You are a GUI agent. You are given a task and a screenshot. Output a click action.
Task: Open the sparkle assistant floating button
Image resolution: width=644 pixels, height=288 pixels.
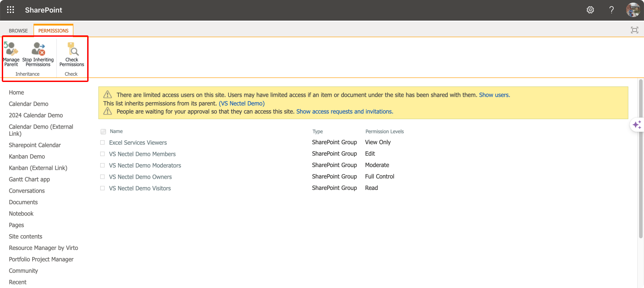coord(637,125)
